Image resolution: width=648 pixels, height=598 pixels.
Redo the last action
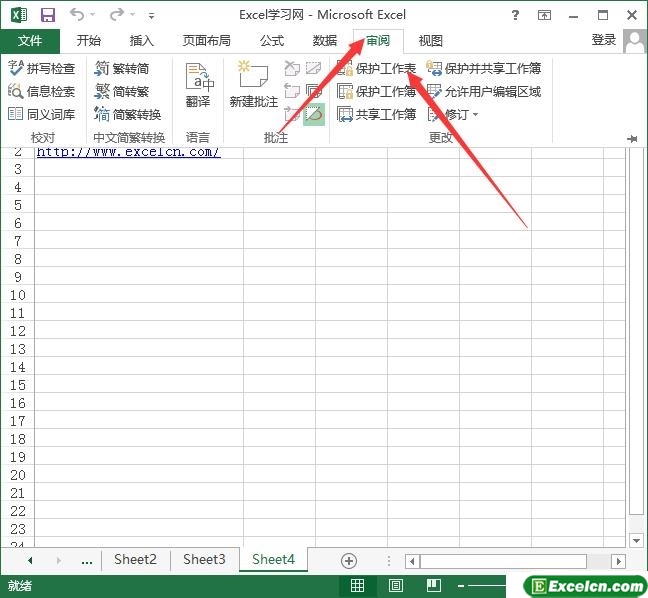117,15
